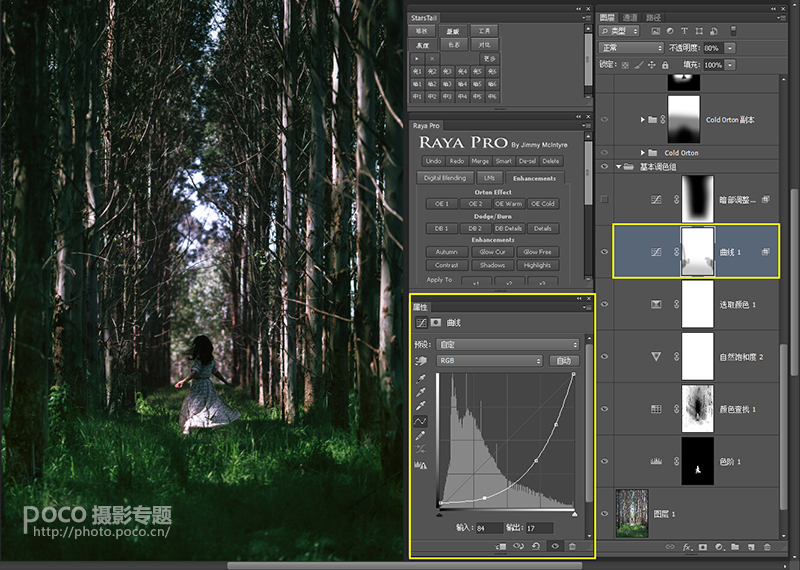Click the histogram warning icon in Curves
Image resolution: width=800 pixels, height=570 pixels.
click(421, 465)
